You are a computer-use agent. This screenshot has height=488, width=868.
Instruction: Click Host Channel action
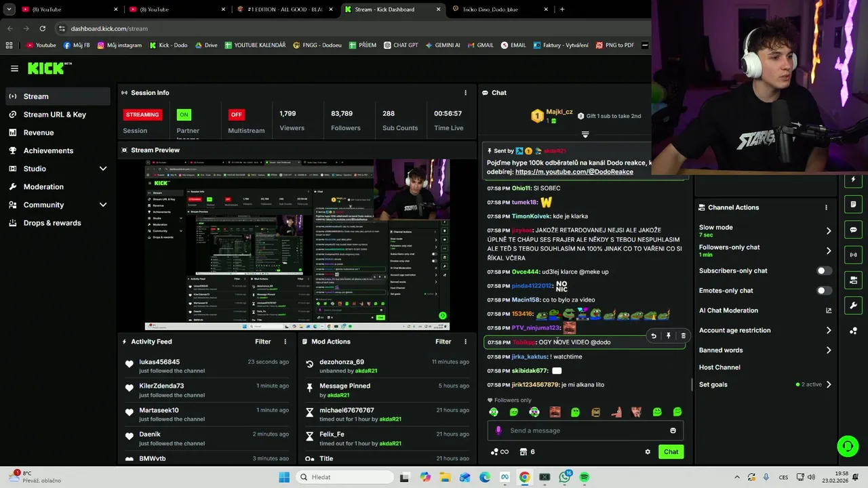(719, 367)
